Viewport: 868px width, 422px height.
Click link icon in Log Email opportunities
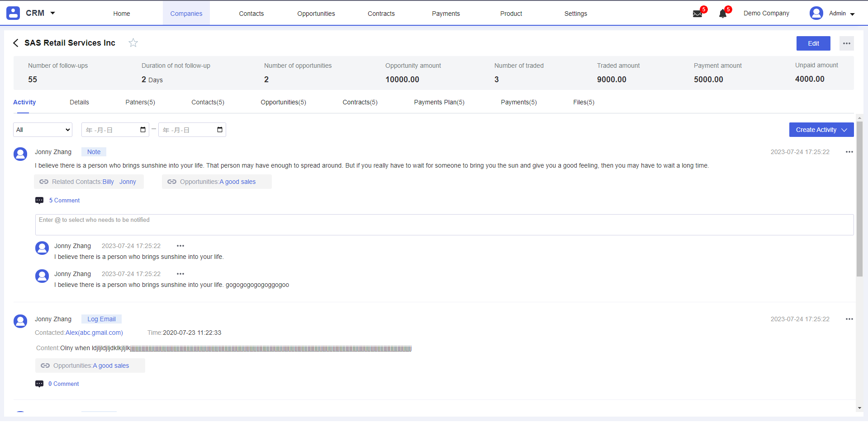click(45, 366)
